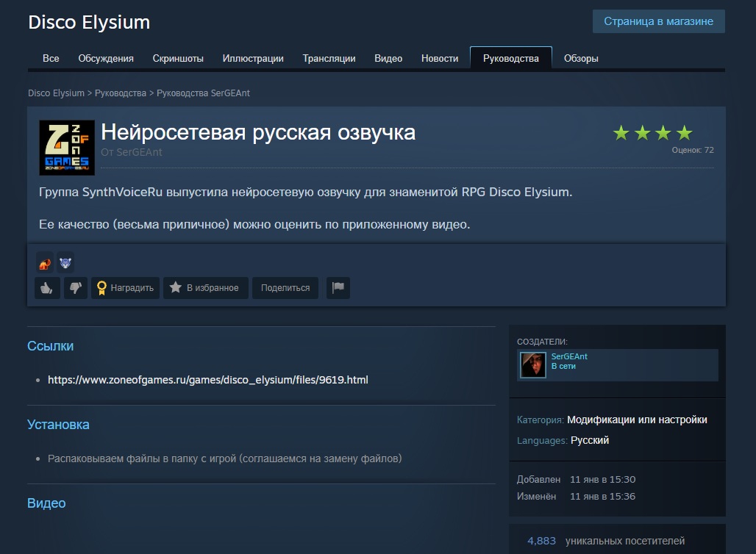Viewport: 756px width, 554px height.
Task: Click the thumbs up rate button
Action: point(47,287)
